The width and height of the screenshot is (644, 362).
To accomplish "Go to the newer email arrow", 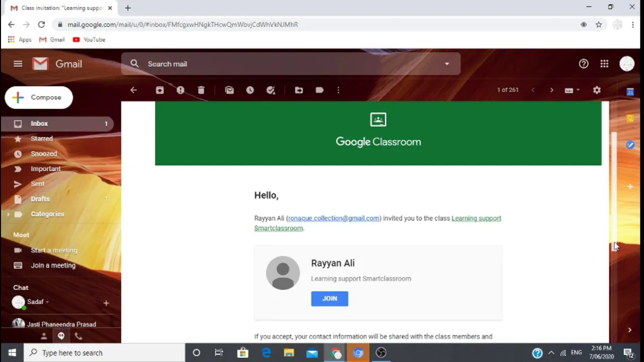I will [533, 90].
